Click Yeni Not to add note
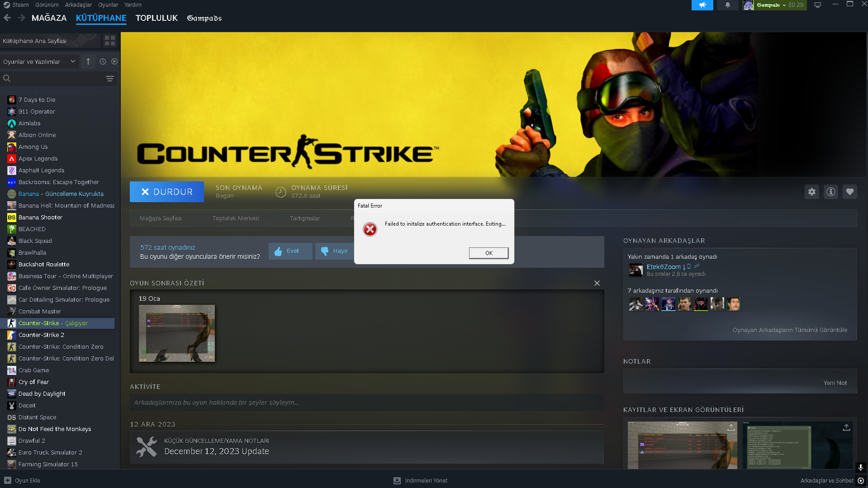Image resolution: width=868 pixels, height=488 pixels. [835, 383]
